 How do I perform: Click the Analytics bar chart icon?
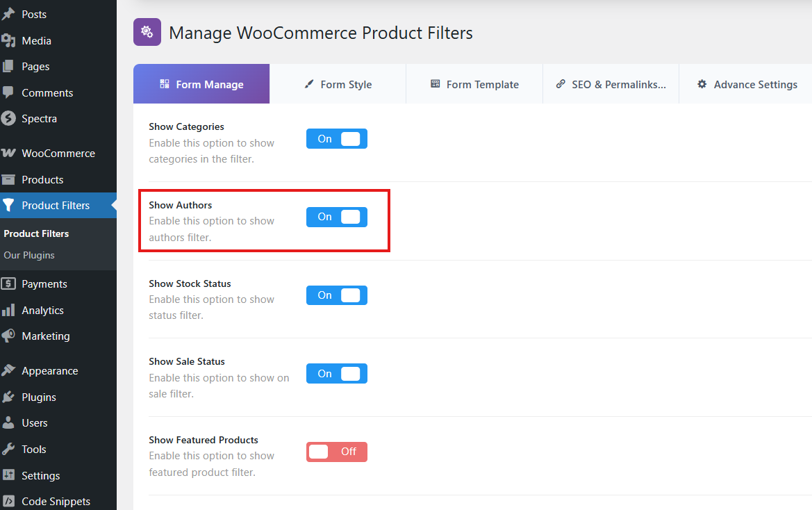pyautogui.click(x=8, y=310)
